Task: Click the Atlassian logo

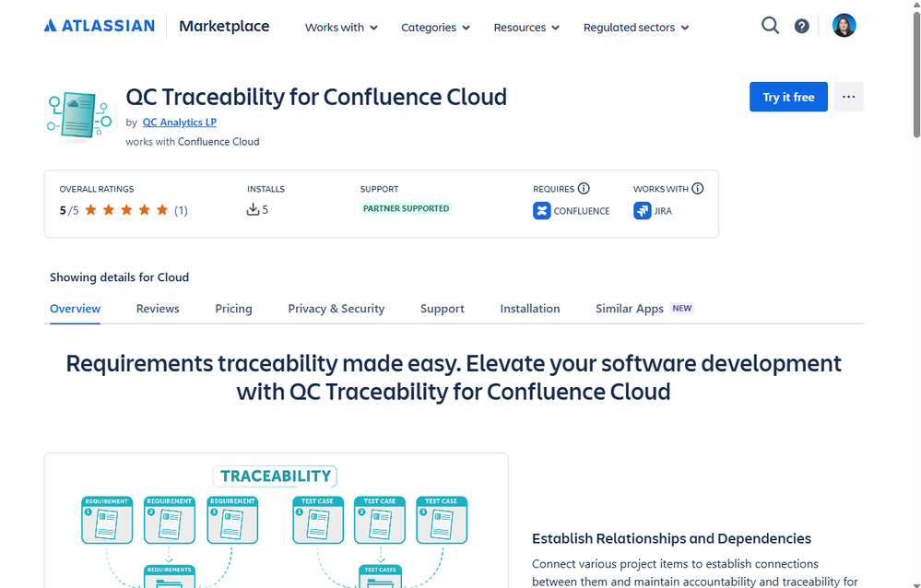Action: 100,26
